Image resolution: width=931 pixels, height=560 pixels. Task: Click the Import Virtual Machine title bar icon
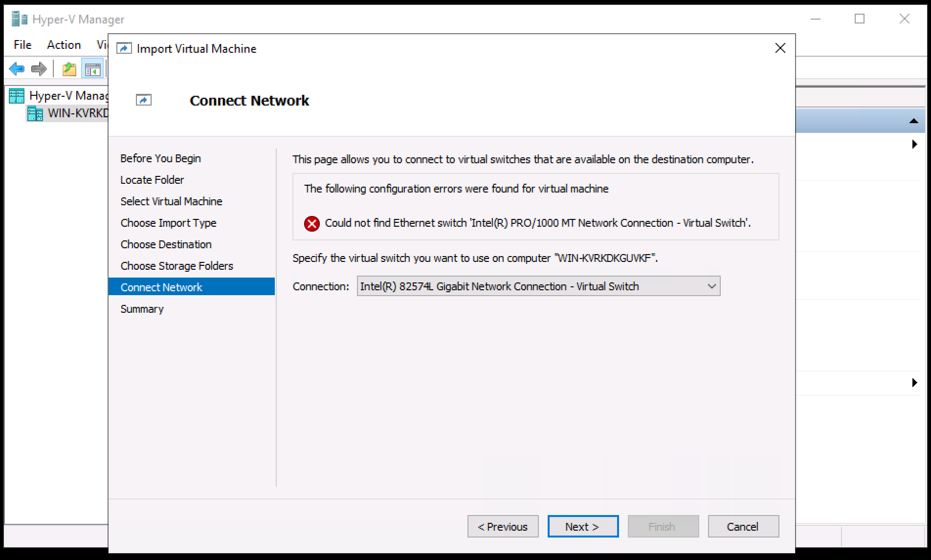click(124, 48)
